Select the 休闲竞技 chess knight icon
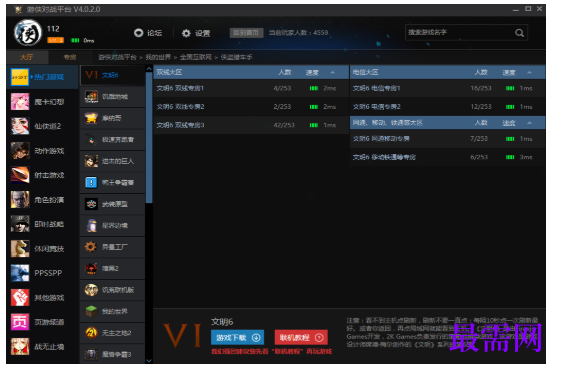 tap(20, 249)
